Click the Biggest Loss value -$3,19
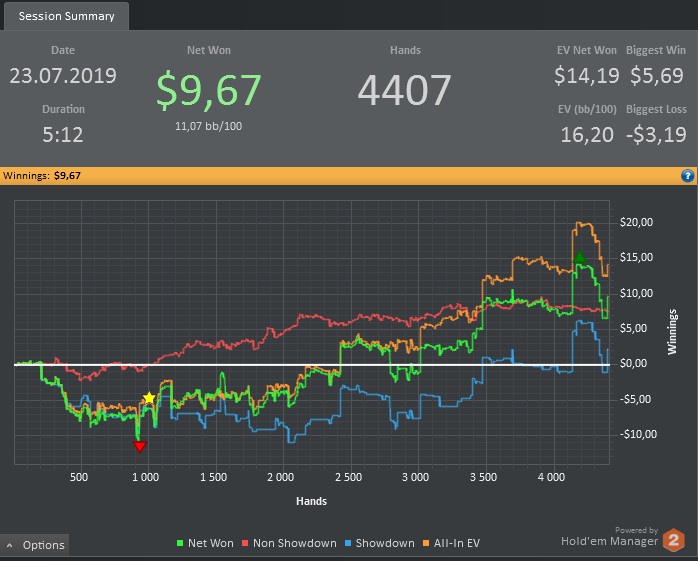 656,134
